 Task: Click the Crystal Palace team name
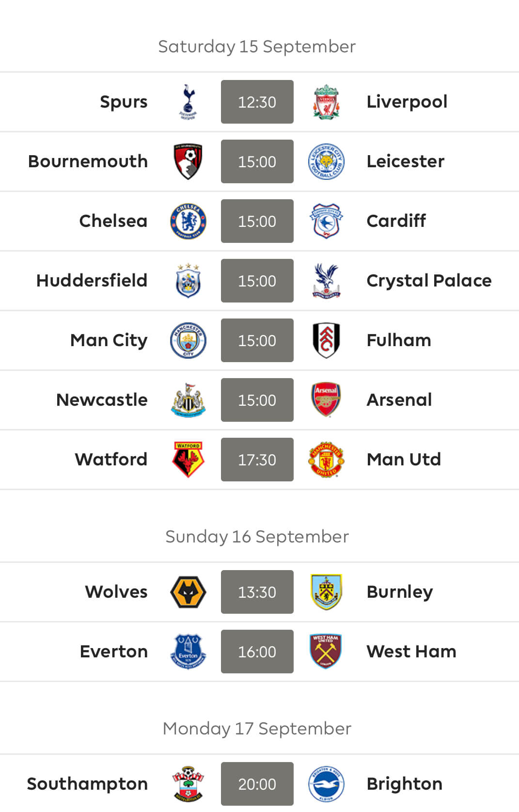pyautogui.click(x=429, y=281)
